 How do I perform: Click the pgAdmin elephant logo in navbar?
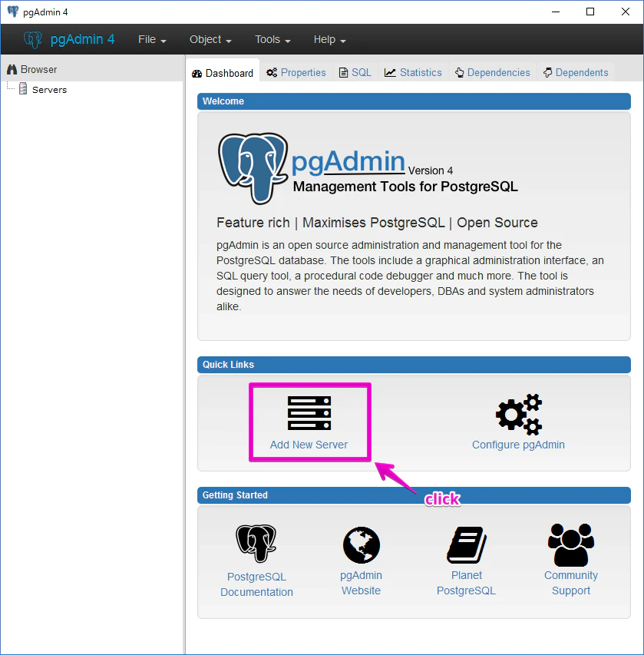(x=32, y=40)
